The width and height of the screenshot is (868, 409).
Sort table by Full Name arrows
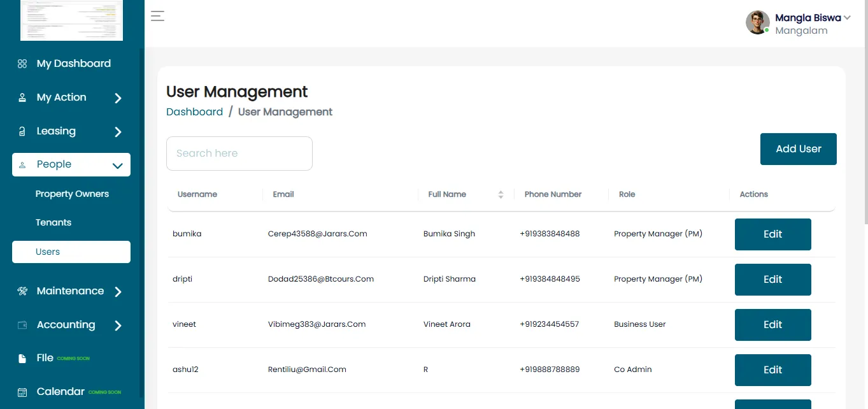[501, 194]
